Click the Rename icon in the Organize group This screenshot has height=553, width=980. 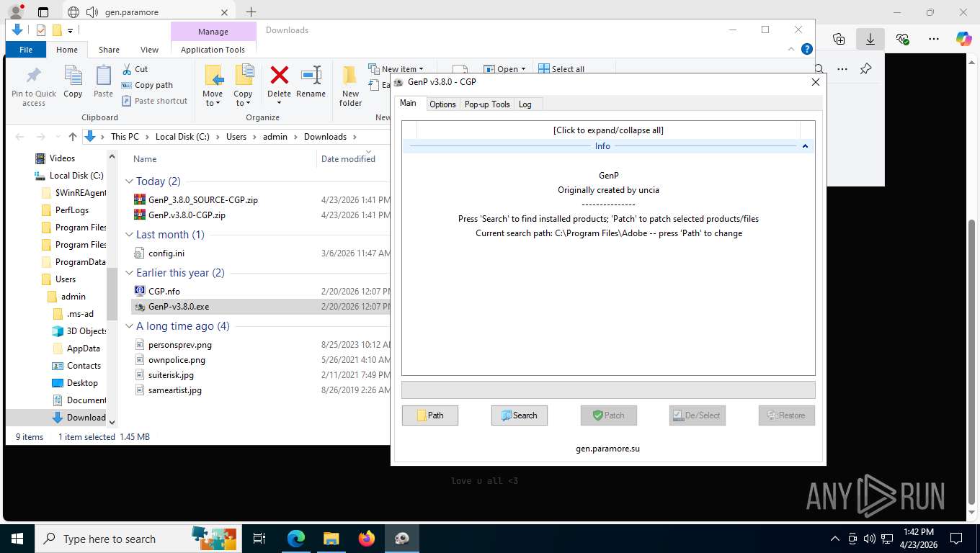311,81
